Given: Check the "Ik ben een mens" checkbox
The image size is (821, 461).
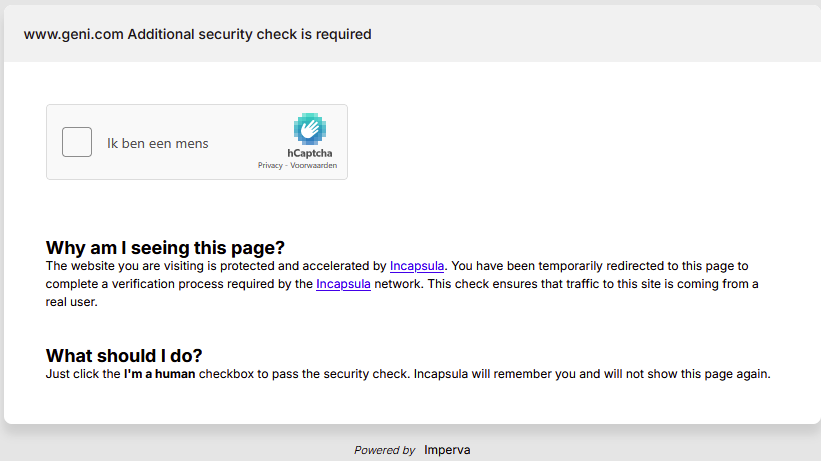Looking at the screenshot, I should 77,143.
